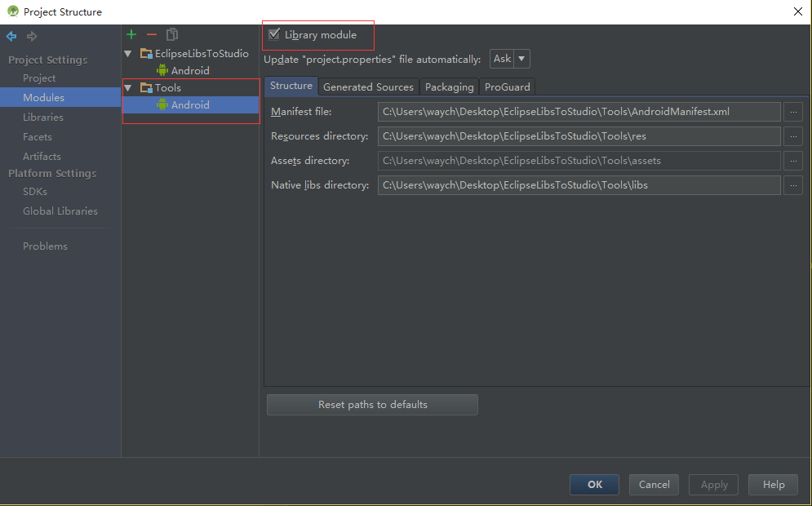The width and height of the screenshot is (812, 506).
Task: Browse for Manifest file with ellipsis button
Action: click(x=793, y=112)
